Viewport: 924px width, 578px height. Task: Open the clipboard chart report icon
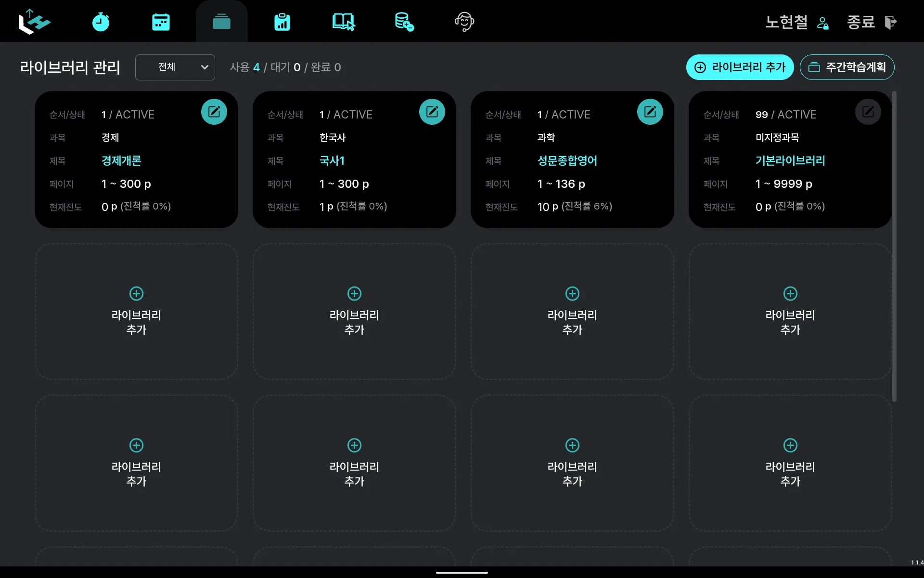[282, 22]
